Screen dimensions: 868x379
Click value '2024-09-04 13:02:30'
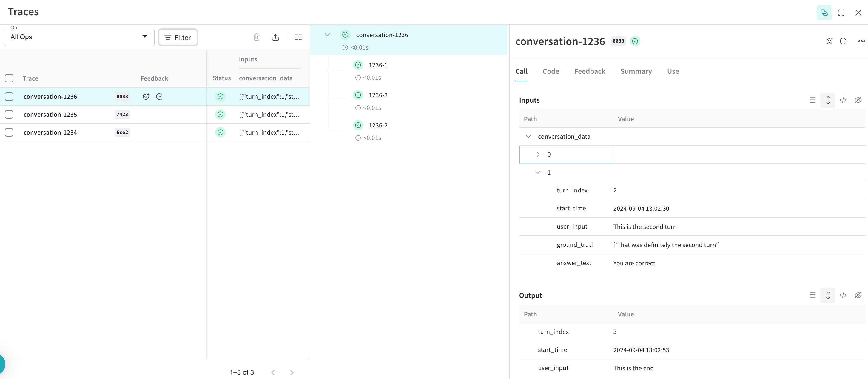pos(641,209)
